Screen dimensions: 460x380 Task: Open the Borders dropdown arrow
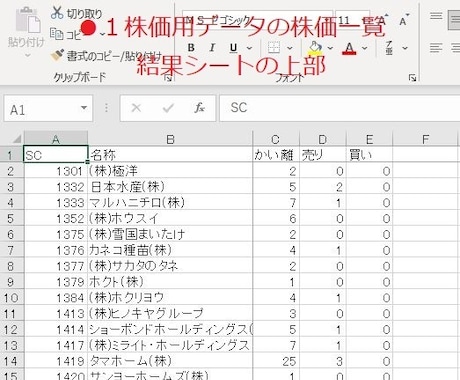click(x=290, y=48)
